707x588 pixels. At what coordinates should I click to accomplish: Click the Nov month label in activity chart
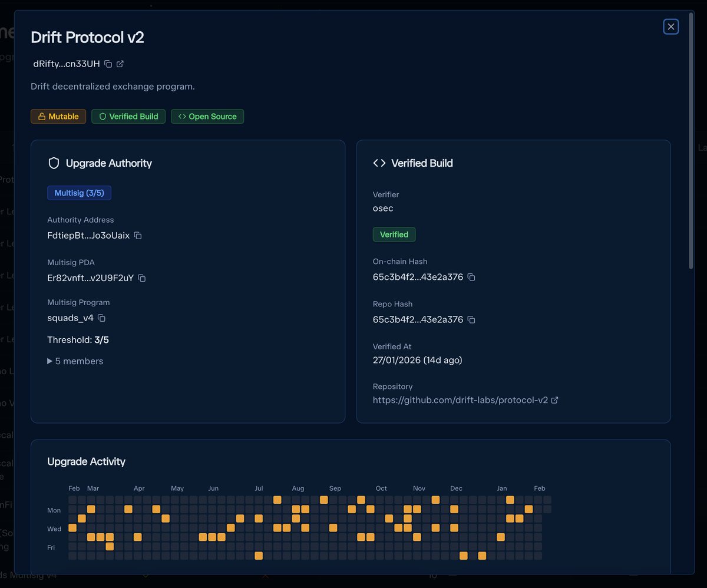[x=419, y=488]
